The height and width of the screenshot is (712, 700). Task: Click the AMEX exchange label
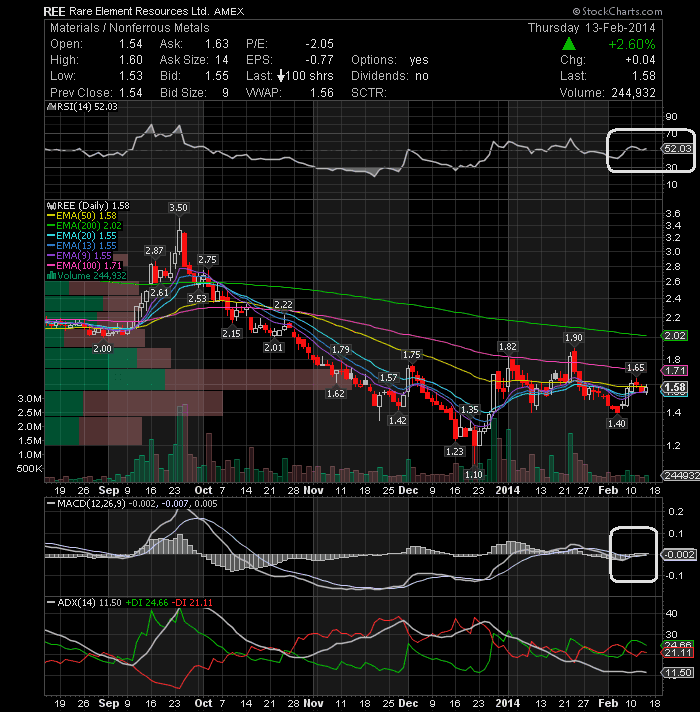click(x=229, y=12)
